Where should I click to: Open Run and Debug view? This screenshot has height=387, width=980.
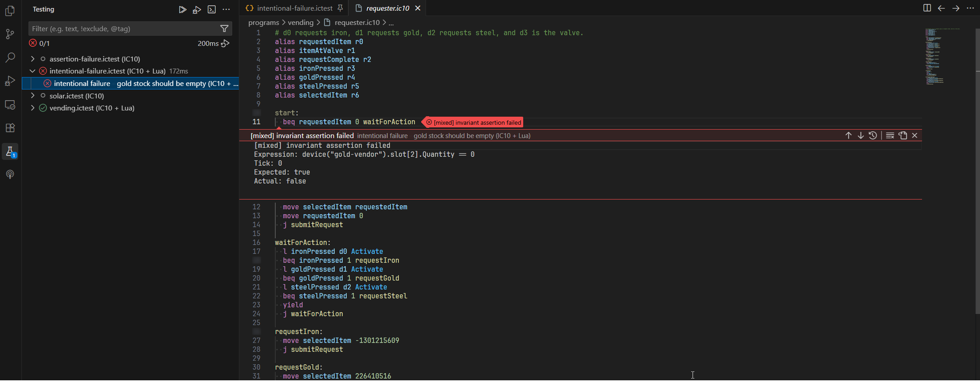point(10,81)
